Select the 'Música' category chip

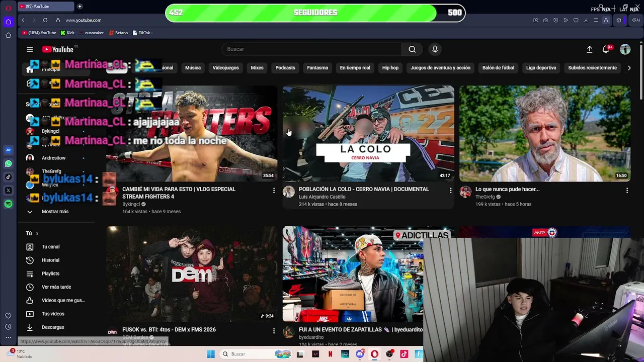(x=193, y=68)
